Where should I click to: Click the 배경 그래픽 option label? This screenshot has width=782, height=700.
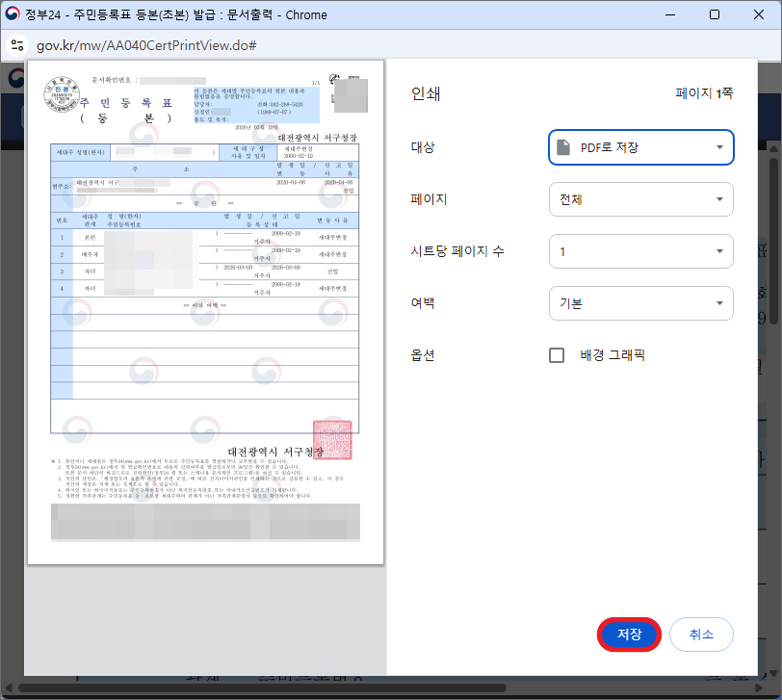point(613,355)
